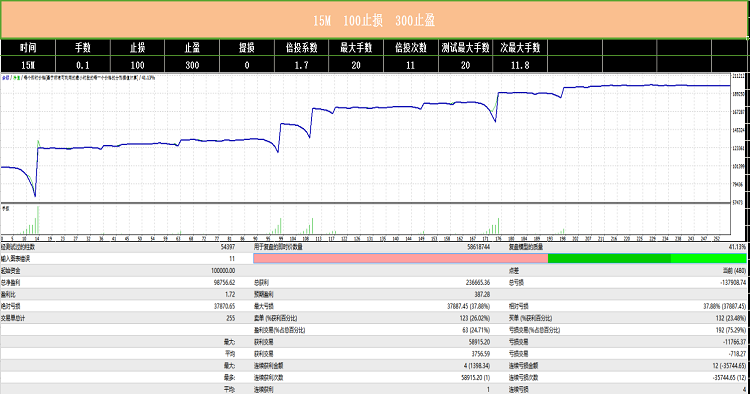Select the 手数 header cell in the black row

83,48
